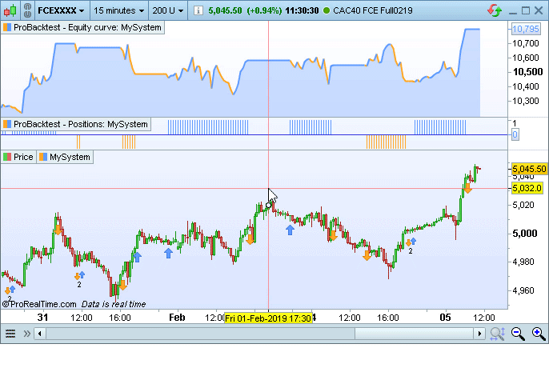The height and width of the screenshot is (392, 549).
Task: Open the 200 U units dropdown
Action: pyautogui.click(x=167, y=11)
